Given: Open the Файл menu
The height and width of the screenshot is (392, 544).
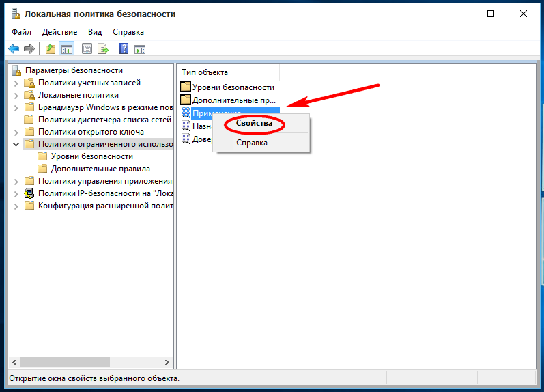Looking at the screenshot, I should pyautogui.click(x=22, y=32).
